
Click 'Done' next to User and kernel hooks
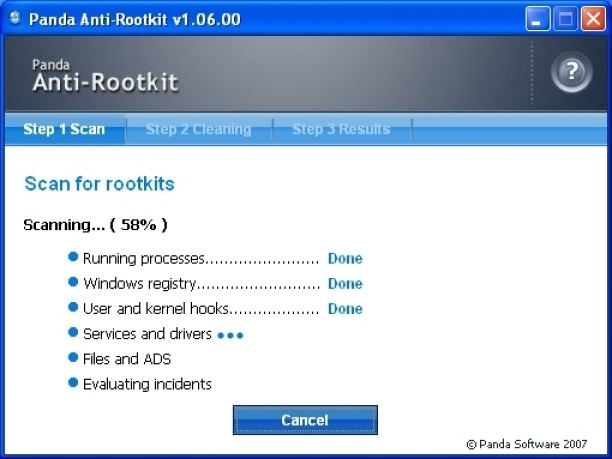pos(345,308)
